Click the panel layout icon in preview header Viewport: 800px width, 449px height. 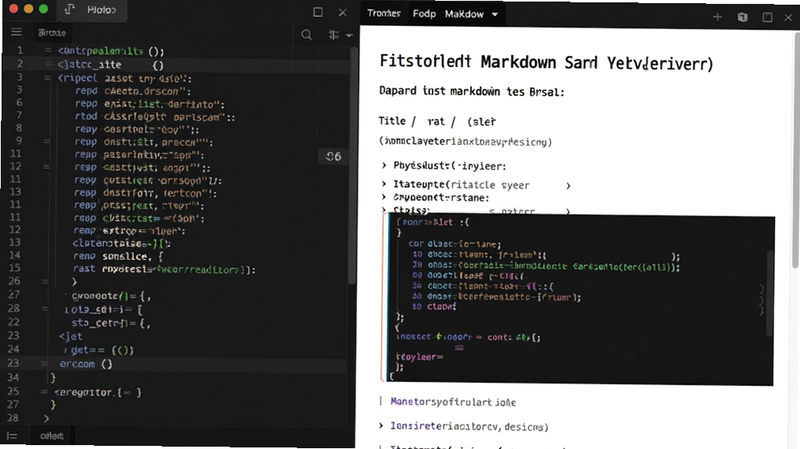(x=767, y=17)
